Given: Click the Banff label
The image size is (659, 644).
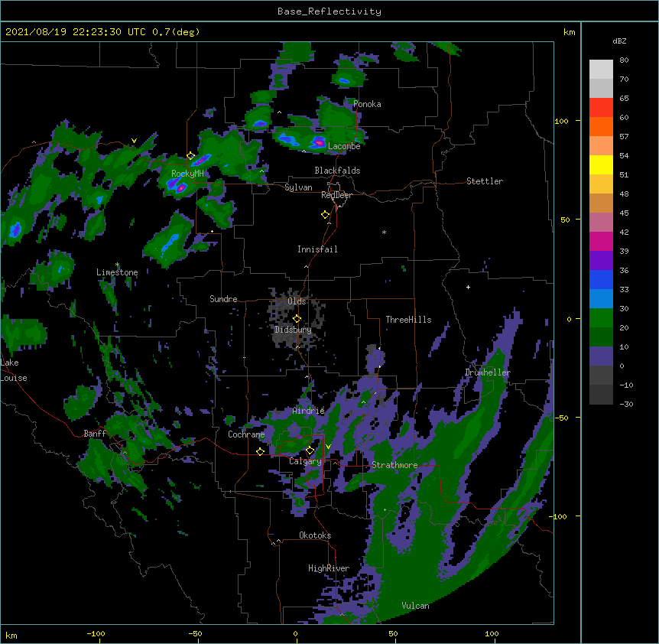Looking at the screenshot, I should click(x=95, y=434).
